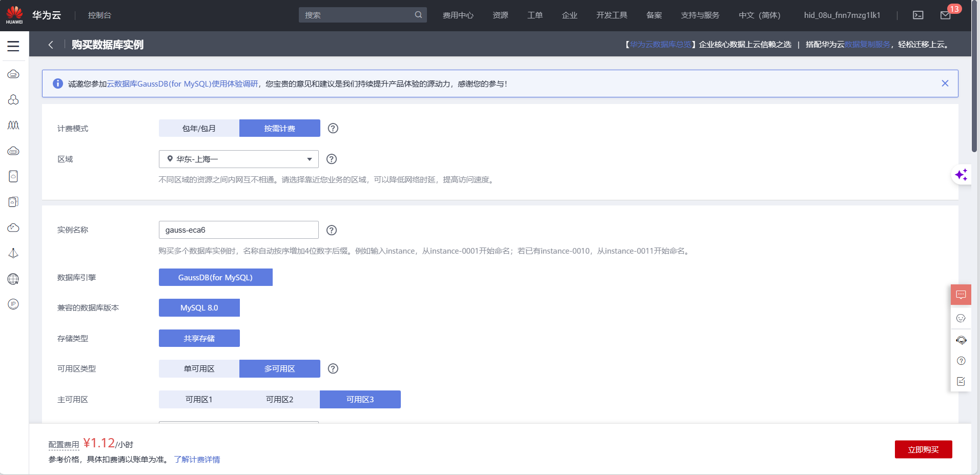The image size is (980, 475).
Task: Open the question mark in the floating sidebar
Action: point(961,361)
